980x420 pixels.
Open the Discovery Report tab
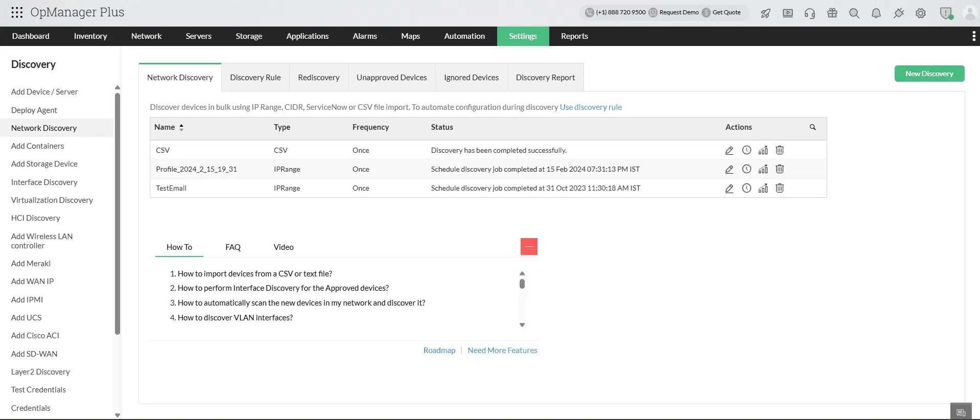click(545, 78)
